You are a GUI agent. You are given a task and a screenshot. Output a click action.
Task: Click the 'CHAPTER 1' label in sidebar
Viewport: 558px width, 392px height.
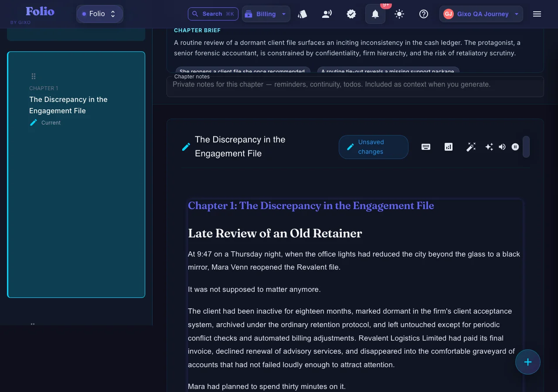44,88
